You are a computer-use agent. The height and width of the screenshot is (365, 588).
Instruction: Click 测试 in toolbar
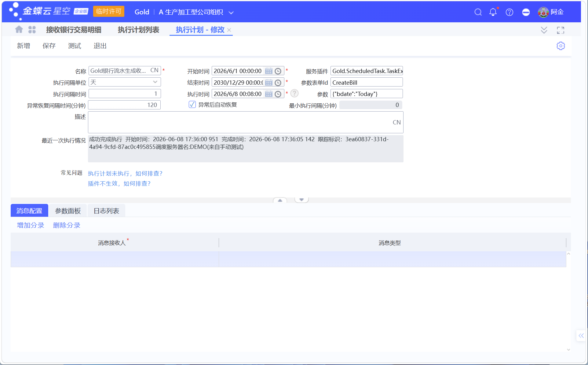[75, 46]
